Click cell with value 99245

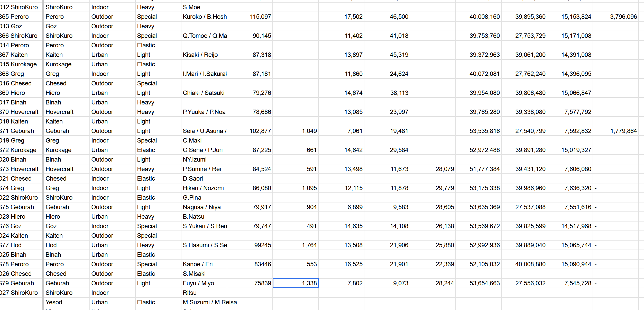[x=262, y=245]
